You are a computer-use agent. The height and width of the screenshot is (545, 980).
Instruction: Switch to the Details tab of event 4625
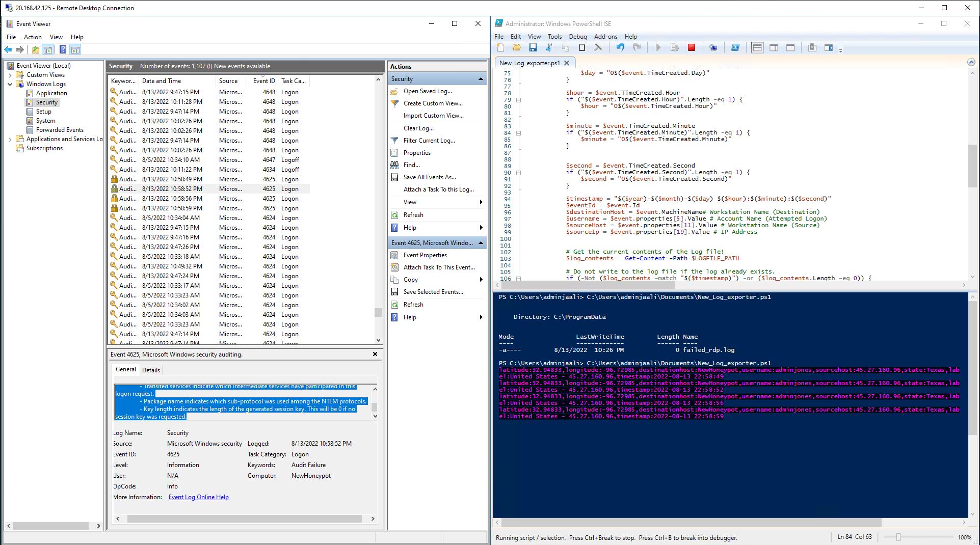[151, 370]
